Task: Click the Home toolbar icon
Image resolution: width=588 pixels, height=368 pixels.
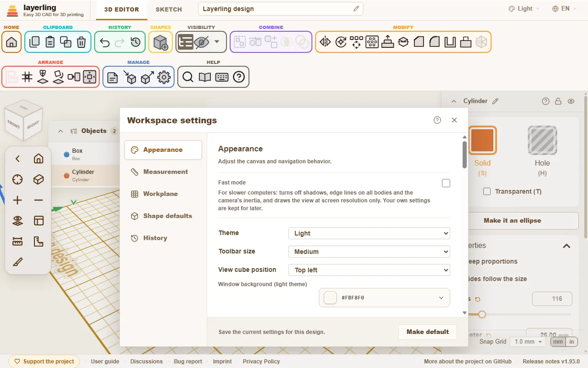Action: (11, 42)
